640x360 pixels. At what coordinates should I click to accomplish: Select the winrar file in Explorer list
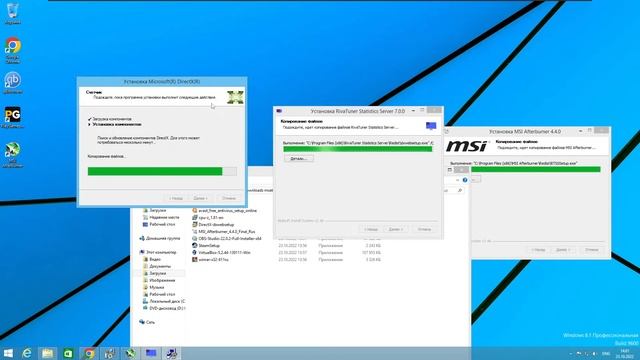click(x=210, y=259)
